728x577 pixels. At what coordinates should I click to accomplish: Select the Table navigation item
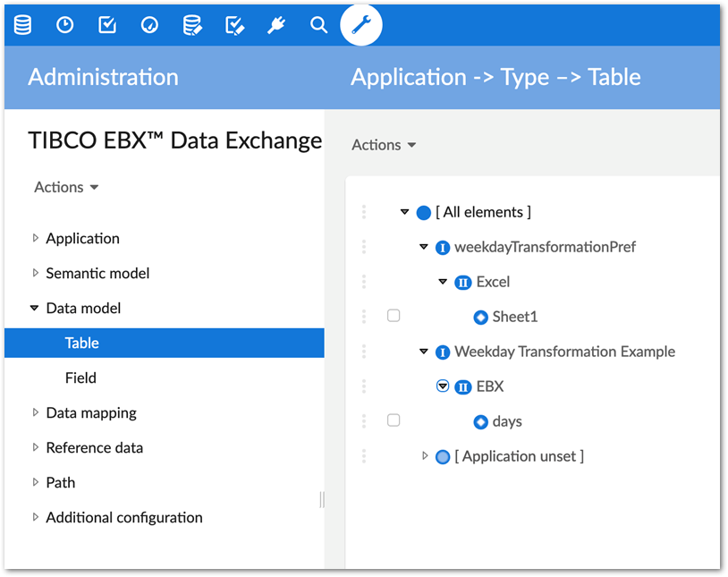82,344
